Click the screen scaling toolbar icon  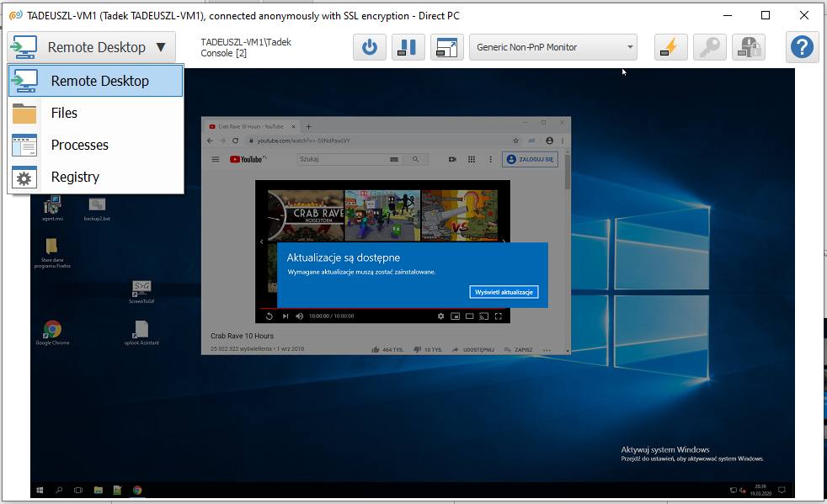tap(446, 47)
